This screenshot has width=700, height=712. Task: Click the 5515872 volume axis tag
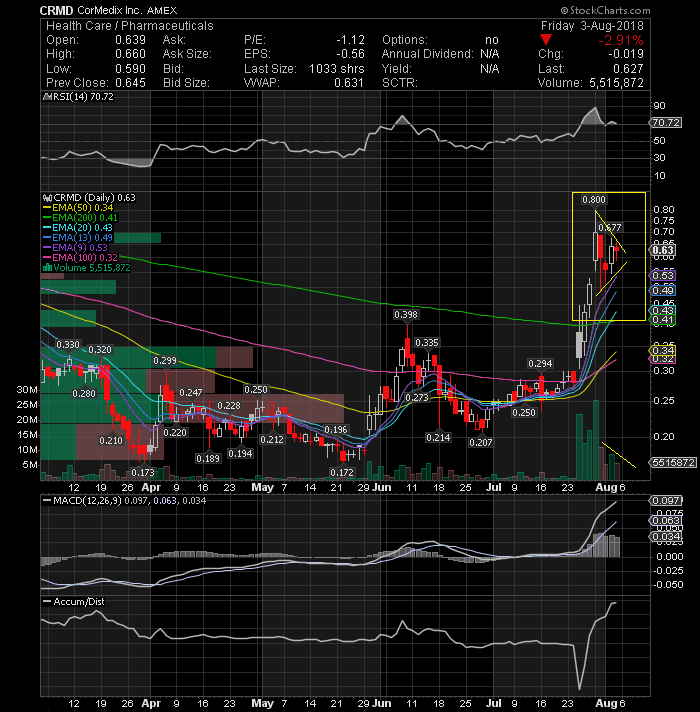(x=674, y=462)
